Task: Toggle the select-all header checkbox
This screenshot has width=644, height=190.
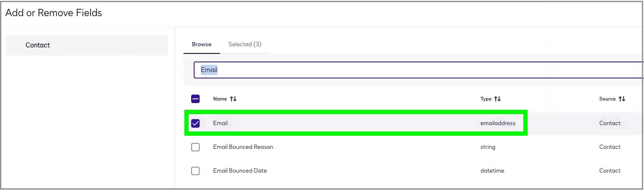Action: click(195, 99)
